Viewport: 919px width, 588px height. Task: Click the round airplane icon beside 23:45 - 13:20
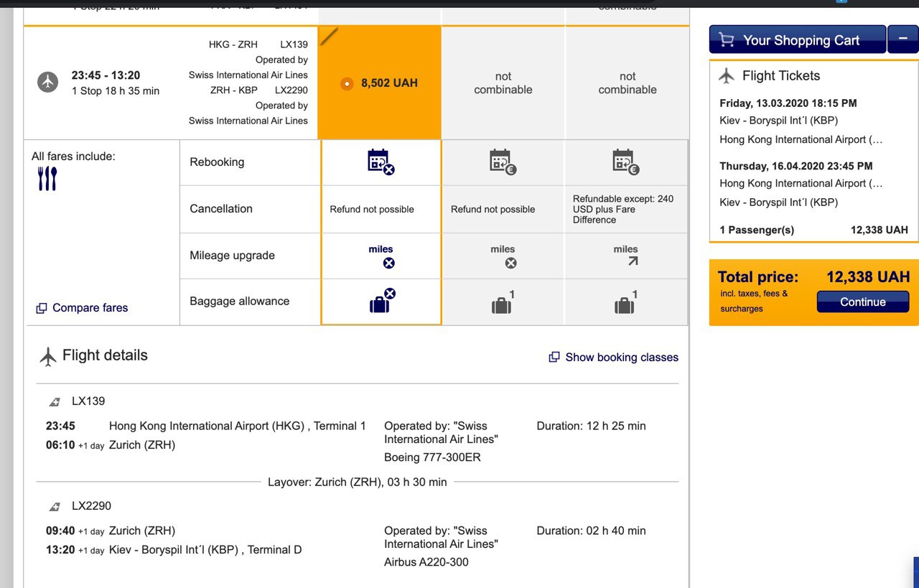point(48,83)
